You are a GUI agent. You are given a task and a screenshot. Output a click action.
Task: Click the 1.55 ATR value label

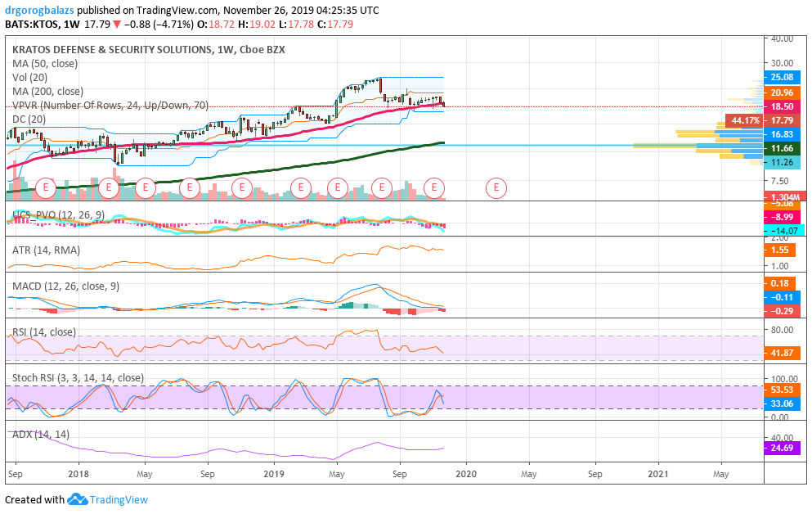coord(780,250)
